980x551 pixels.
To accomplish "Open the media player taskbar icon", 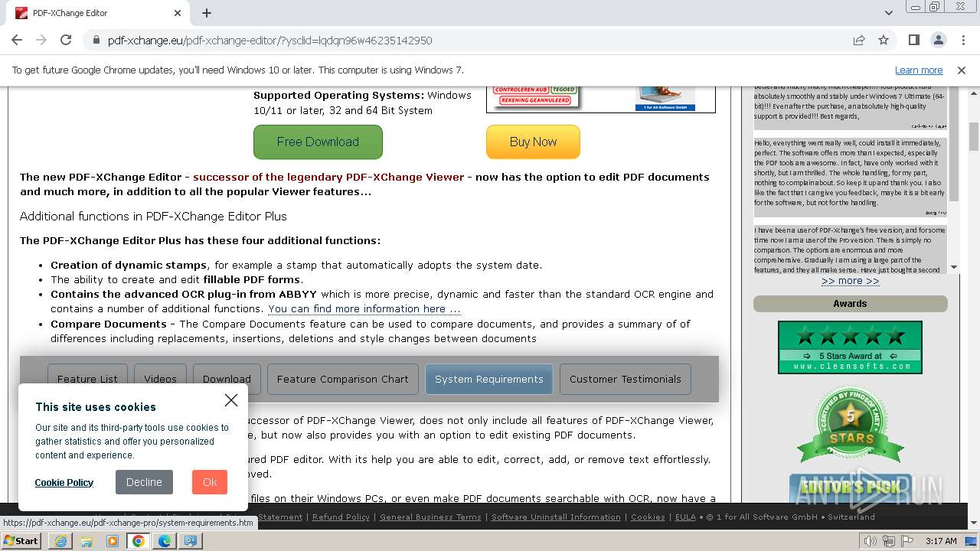I will [x=113, y=540].
